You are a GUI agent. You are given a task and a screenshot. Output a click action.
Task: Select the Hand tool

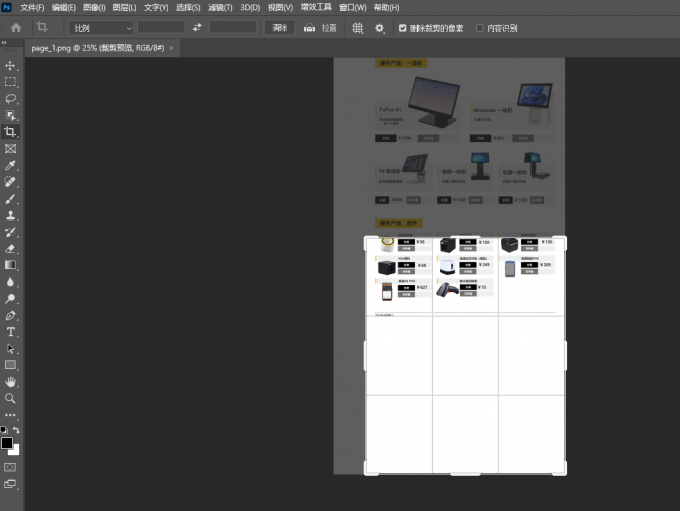click(x=10, y=382)
